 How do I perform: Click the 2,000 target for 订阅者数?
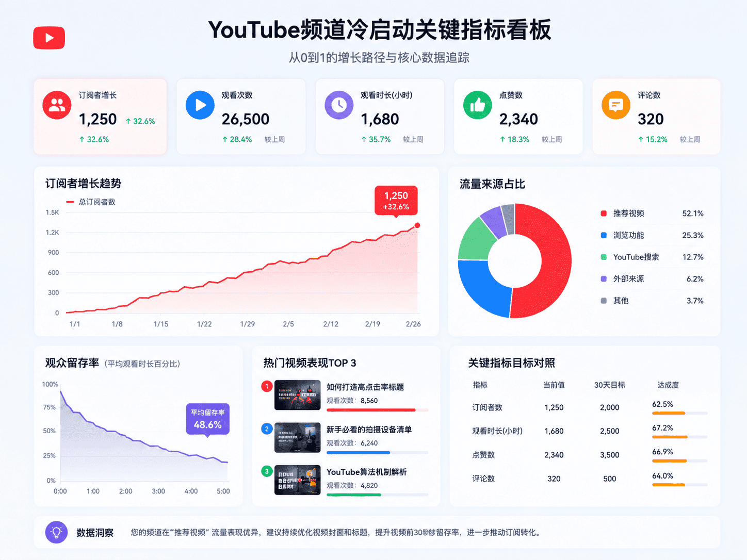tap(610, 407)
